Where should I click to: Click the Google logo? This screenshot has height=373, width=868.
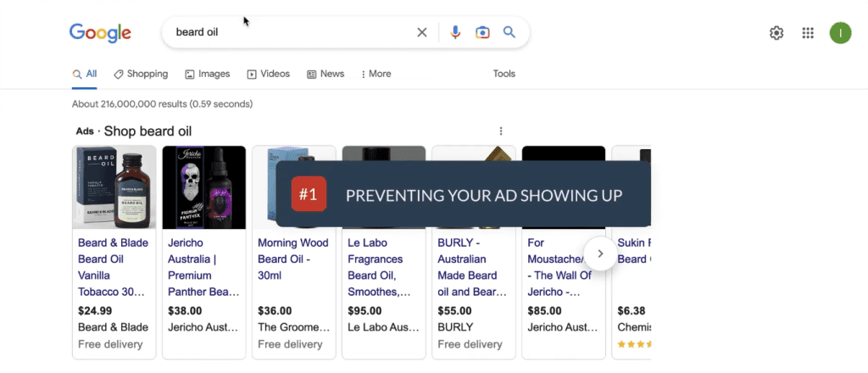(100, 33)
